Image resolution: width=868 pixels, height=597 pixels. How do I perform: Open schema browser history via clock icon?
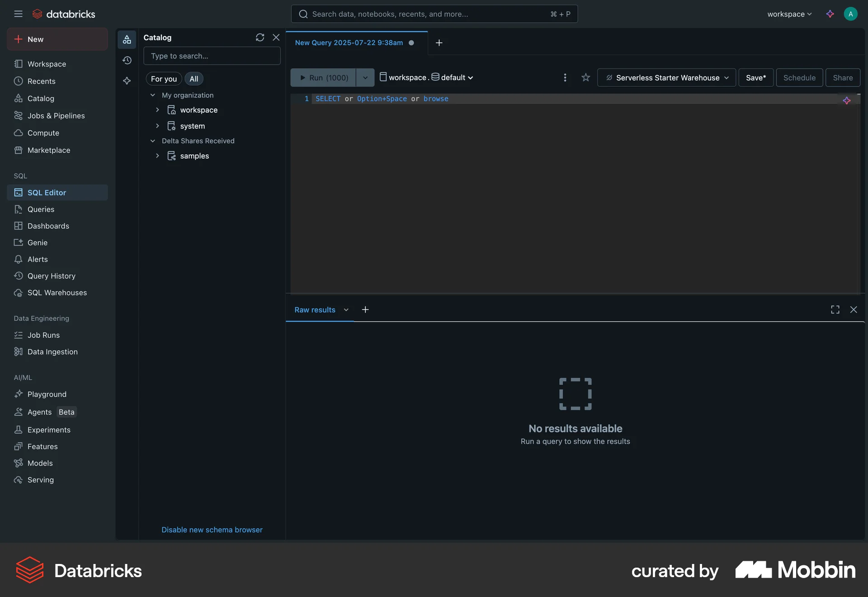[127, 60]
